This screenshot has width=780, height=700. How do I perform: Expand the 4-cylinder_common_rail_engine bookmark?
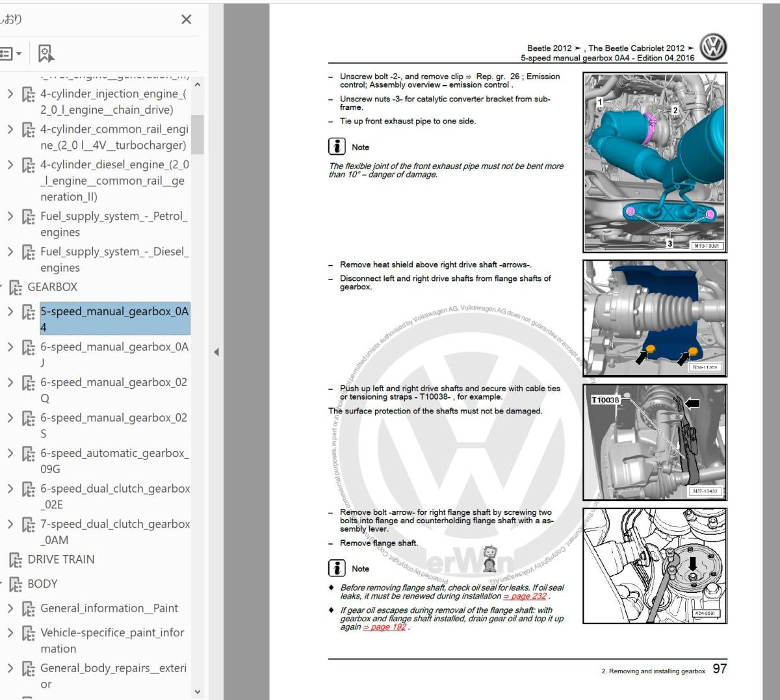click(x=10, y=129)
